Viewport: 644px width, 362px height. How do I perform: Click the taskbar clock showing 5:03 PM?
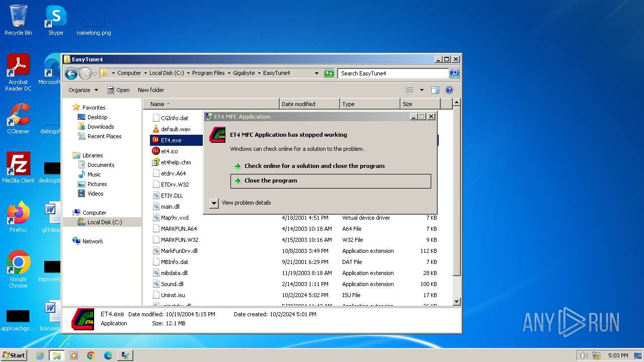click(x=618, y=355)
